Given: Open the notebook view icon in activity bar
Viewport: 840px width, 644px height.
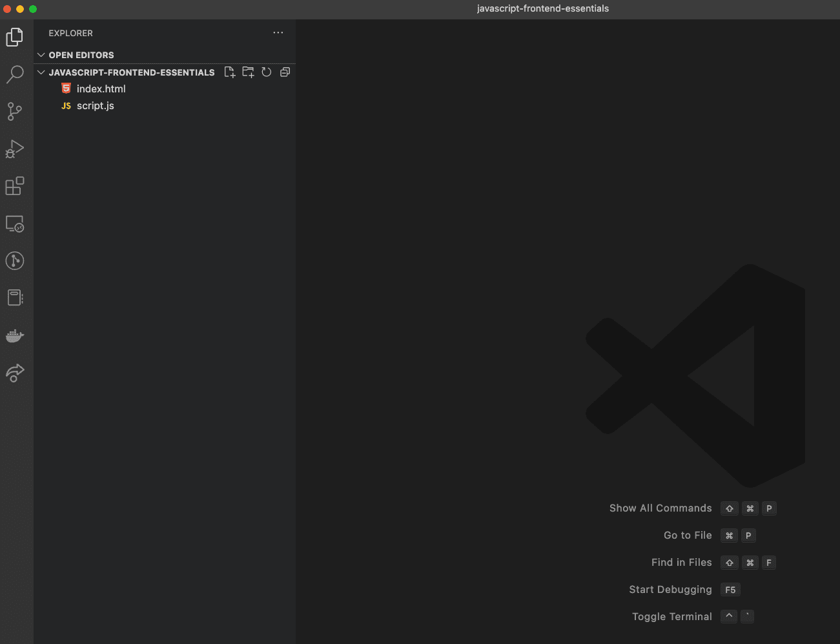Looking at the screenshot, I should pyautogui.click(x=15, y=298).
